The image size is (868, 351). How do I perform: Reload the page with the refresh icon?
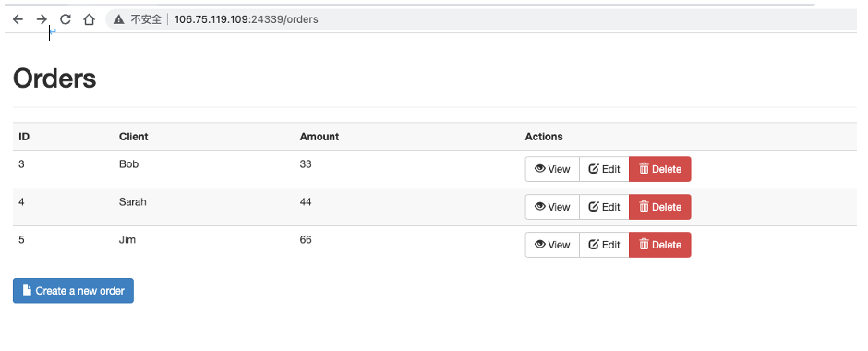(x=66, y=19)
